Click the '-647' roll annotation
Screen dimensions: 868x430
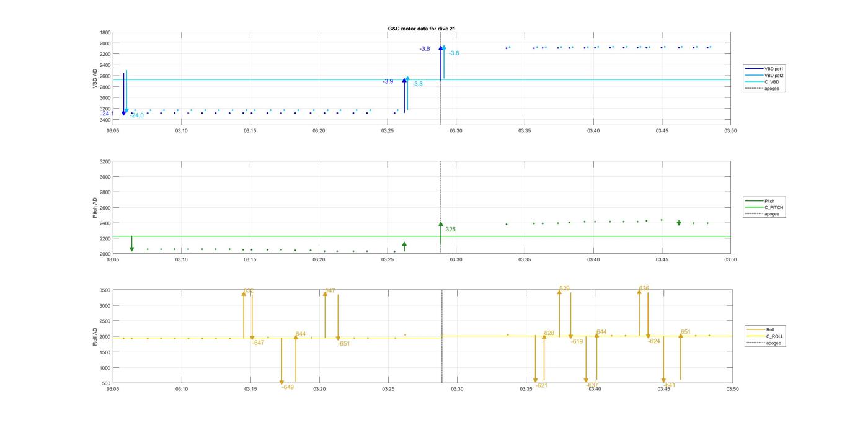[x=259, y=343]
